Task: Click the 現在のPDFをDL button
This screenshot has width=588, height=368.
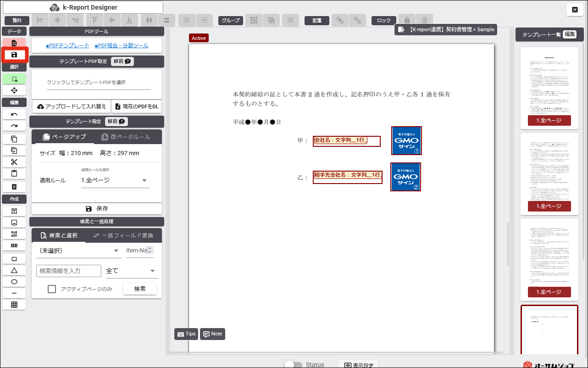Action: pos(136,106)
